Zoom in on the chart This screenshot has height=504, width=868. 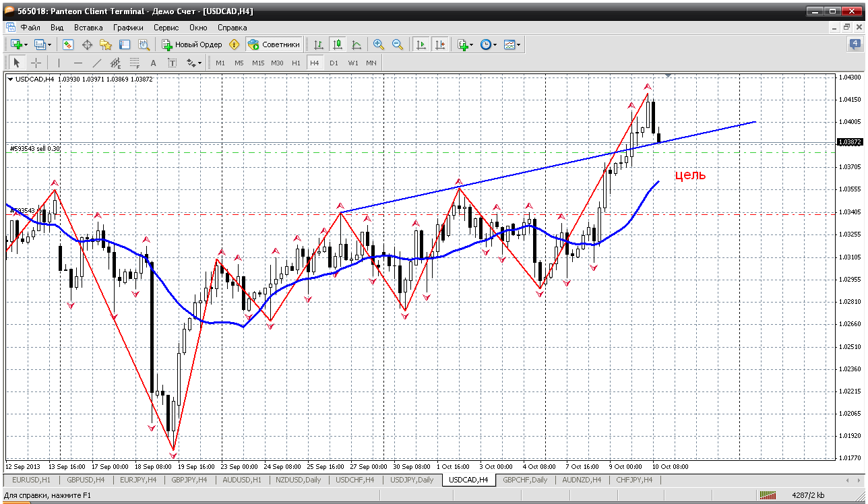(x=379, y=44)
